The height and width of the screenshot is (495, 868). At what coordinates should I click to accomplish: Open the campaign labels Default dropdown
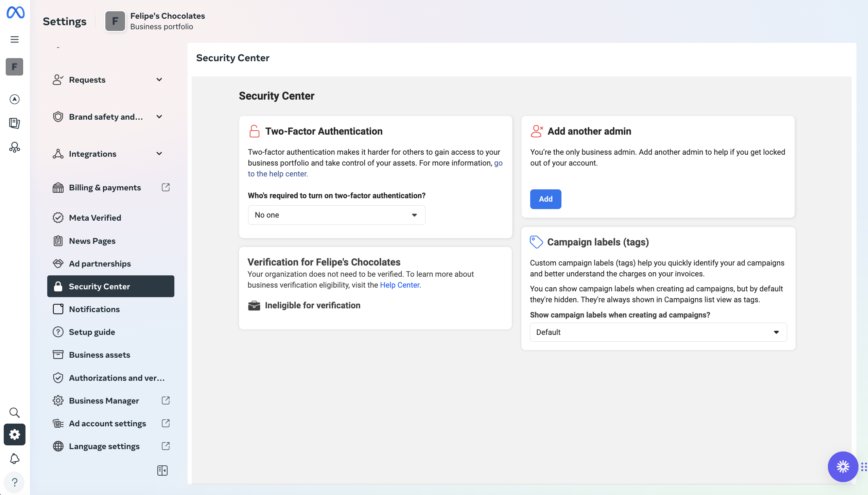(658, 332)
